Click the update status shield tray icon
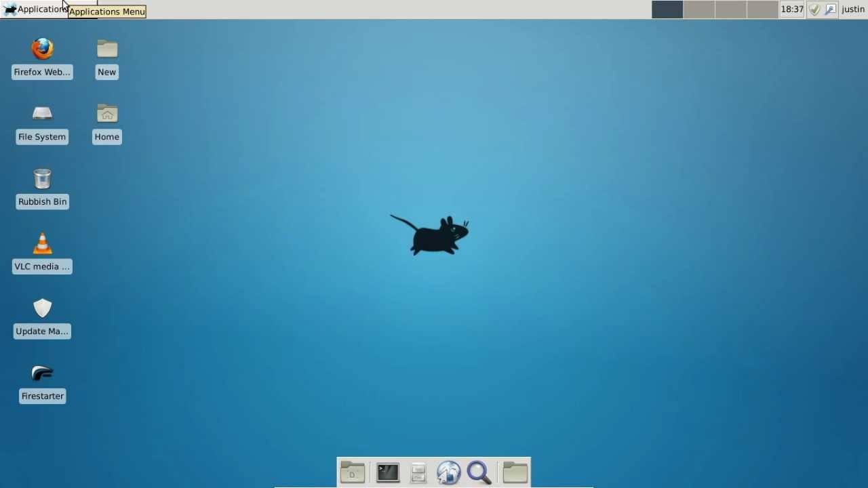 click(x=814, y=9)
